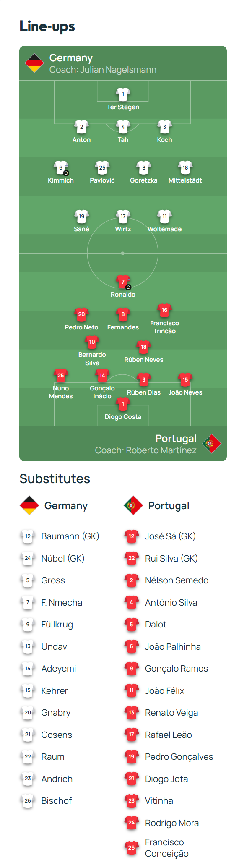The height and width of the screenshot is (868, 239).
Task: Click Woltemade's number 11 shirt icon
Action: point(164,217)
